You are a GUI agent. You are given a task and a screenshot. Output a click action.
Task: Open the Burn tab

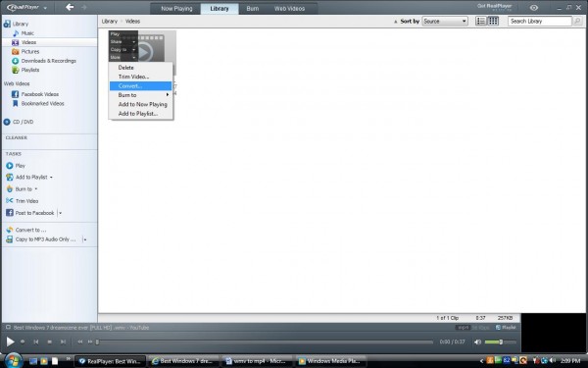click(x=253, y=8)
